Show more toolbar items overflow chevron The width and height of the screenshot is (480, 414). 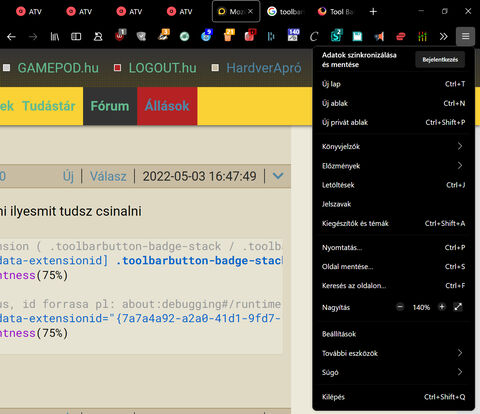(x=443, y=36)
